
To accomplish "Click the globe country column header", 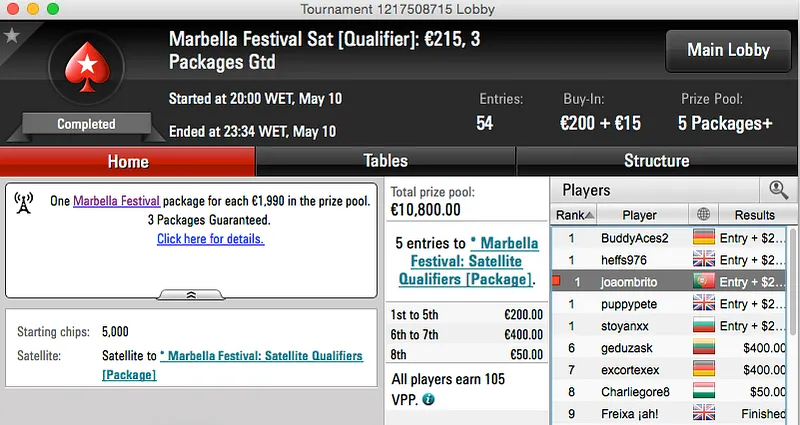I will coord(703,215).
